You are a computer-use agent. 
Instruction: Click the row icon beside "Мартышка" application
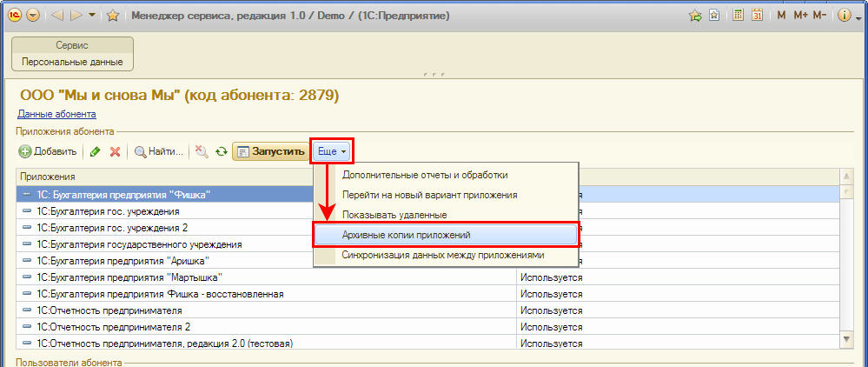pos(27,277)
